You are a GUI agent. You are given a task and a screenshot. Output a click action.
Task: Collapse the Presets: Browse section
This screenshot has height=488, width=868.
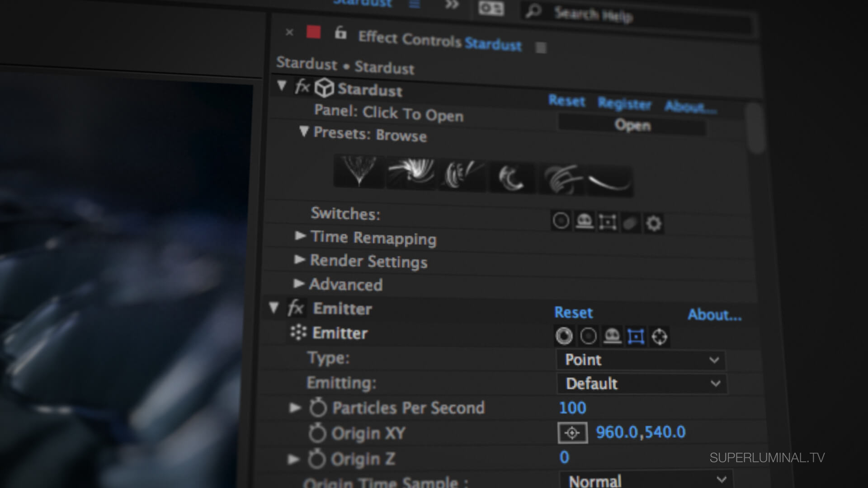[303, 131]
